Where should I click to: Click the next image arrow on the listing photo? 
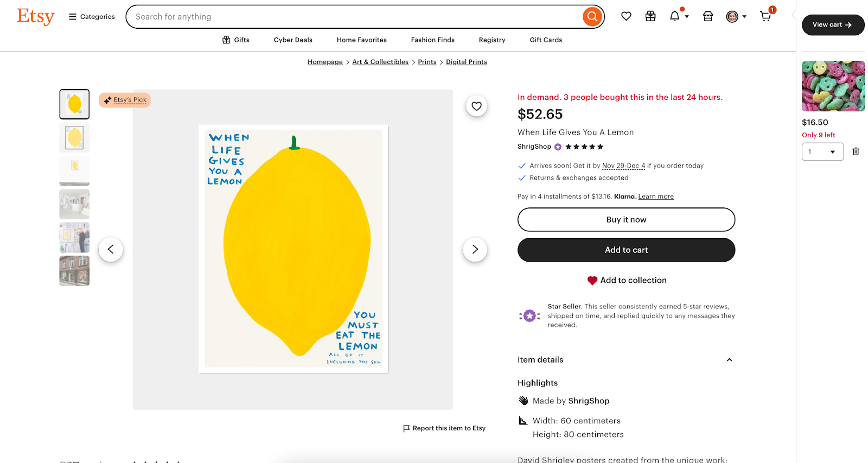tap(475, 249)
